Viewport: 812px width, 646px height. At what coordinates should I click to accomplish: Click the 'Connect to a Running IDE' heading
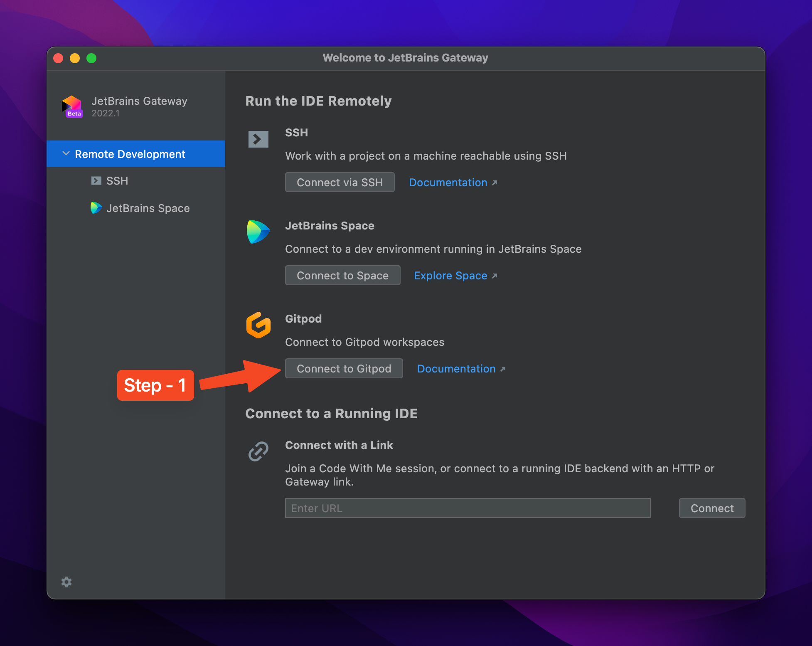click(331, 414)
